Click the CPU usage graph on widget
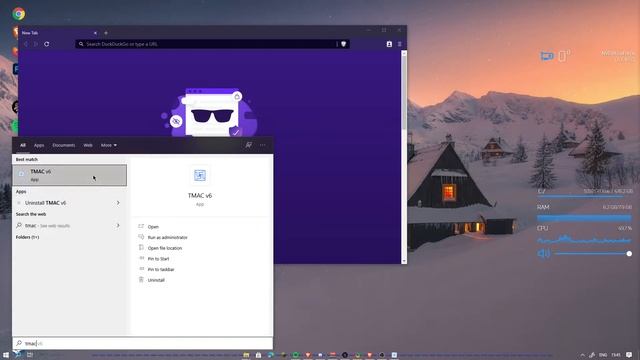This screenshot has width=640, height=360. 584,239
